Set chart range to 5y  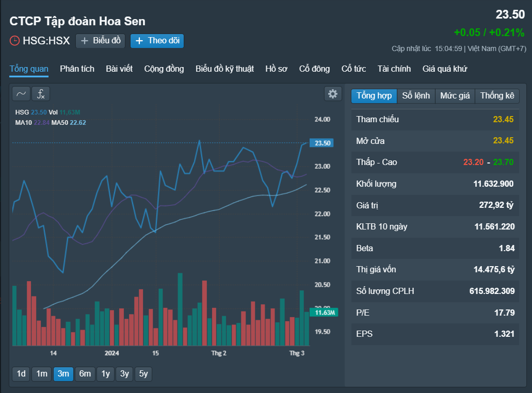click(143, 374)
